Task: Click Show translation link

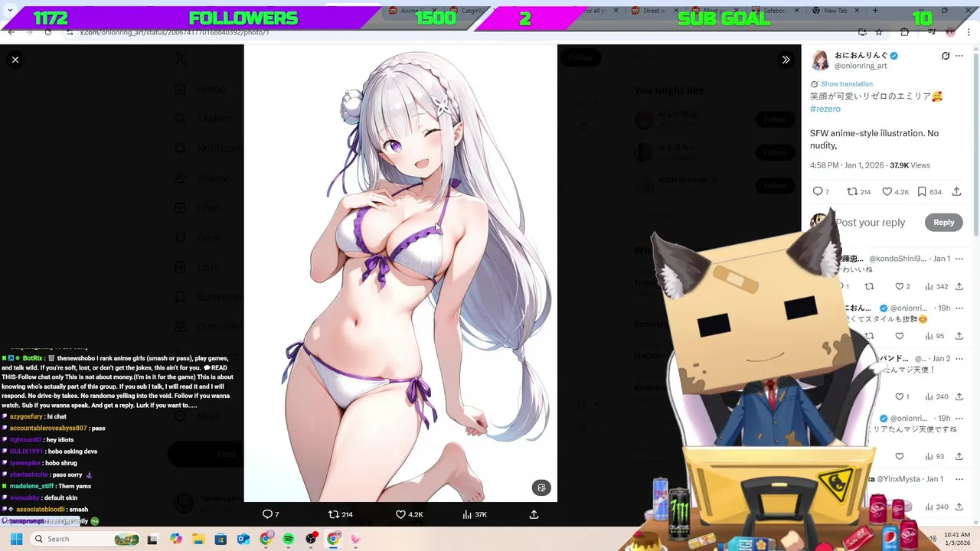Action: coord(846,84)
